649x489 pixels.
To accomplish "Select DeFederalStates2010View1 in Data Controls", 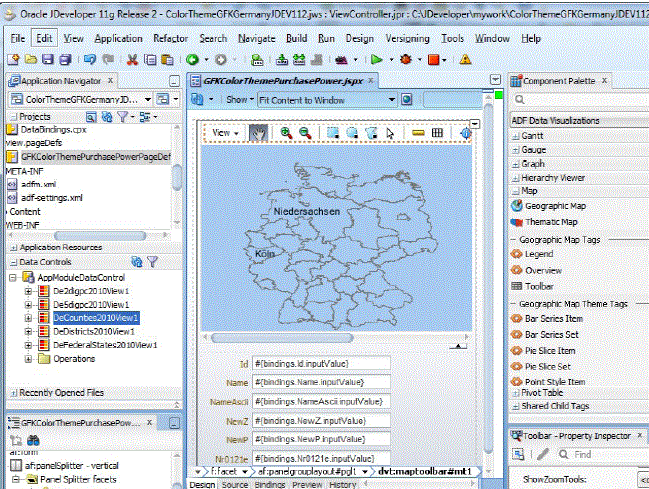I will [x=105, y=345].
